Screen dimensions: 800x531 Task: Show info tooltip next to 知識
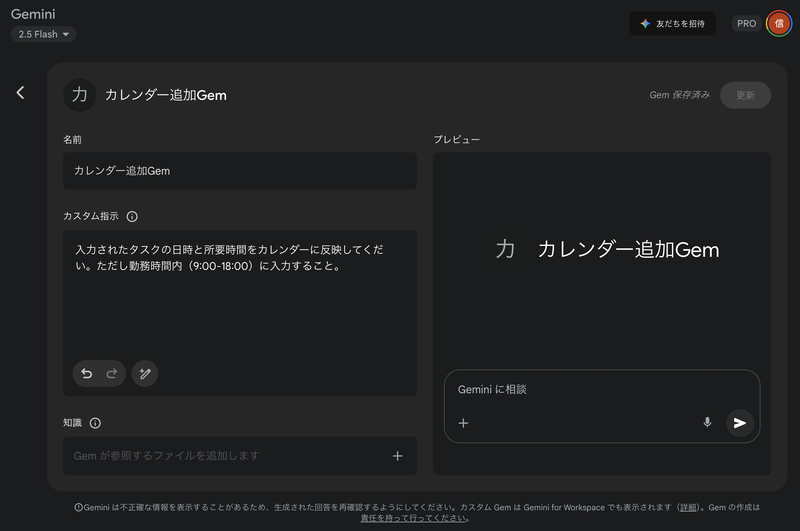[95, 423]
